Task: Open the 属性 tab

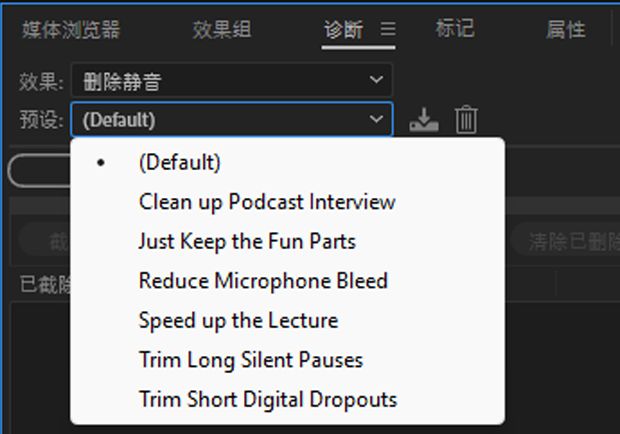Action: coord(566,30)
